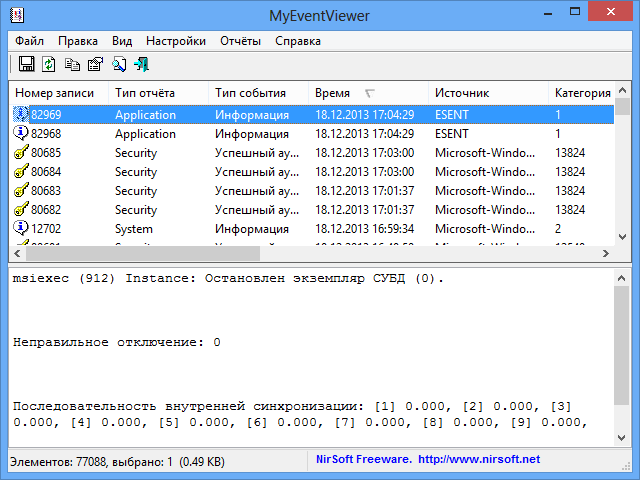Refresh the event list
Screen dimensions: 640x480
click(x=49, y=64)
